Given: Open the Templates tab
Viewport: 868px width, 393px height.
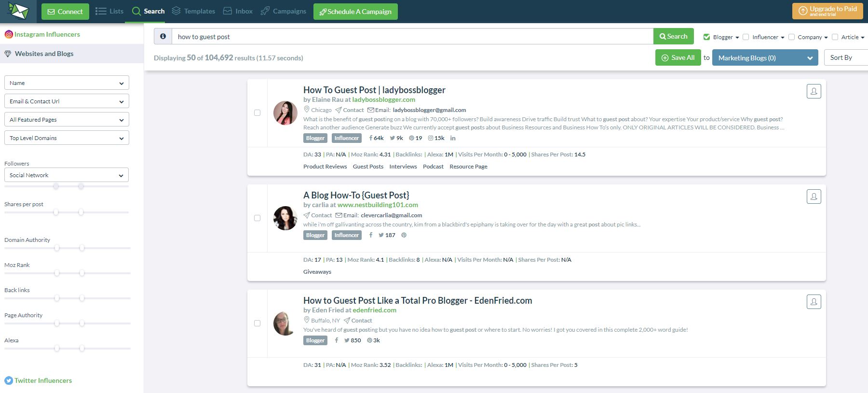Looking at the screenshot, I should [193, 11].
